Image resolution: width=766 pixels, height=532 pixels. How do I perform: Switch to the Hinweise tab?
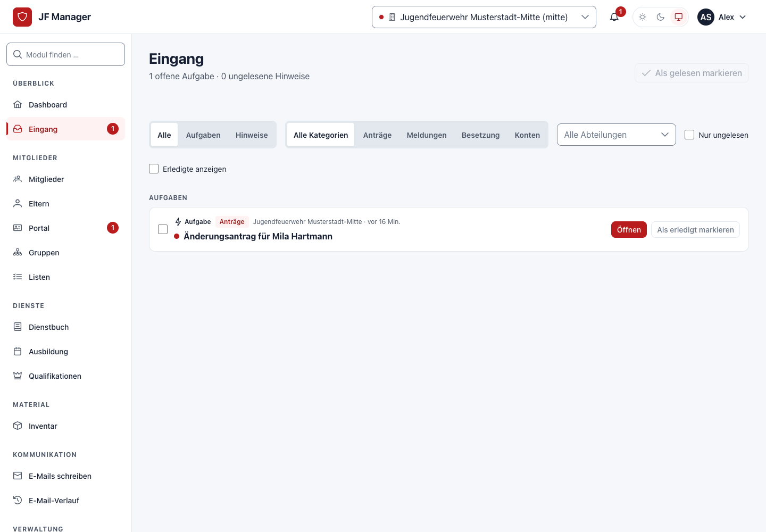(252, 135)
